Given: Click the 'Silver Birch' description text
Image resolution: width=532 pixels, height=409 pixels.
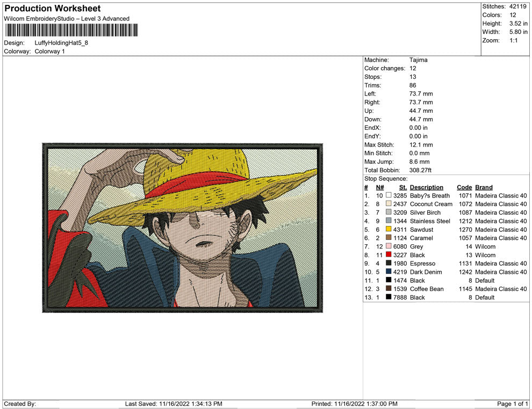Looking at the screenshot, I should [425, 213].
